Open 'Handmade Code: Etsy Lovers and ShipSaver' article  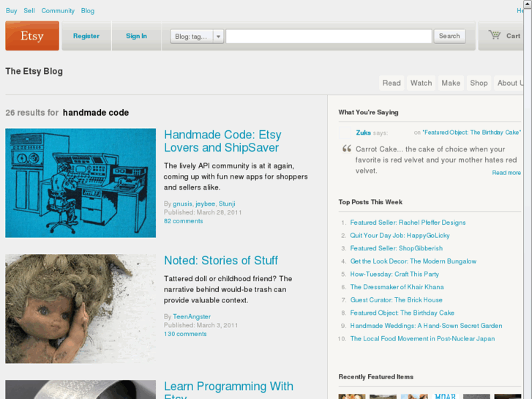coord(222,141)
